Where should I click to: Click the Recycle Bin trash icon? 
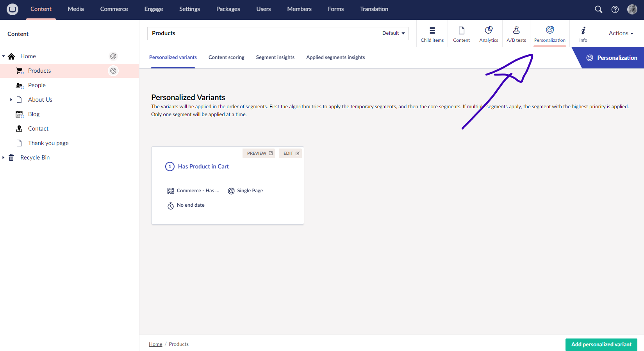tap(11, 158)
